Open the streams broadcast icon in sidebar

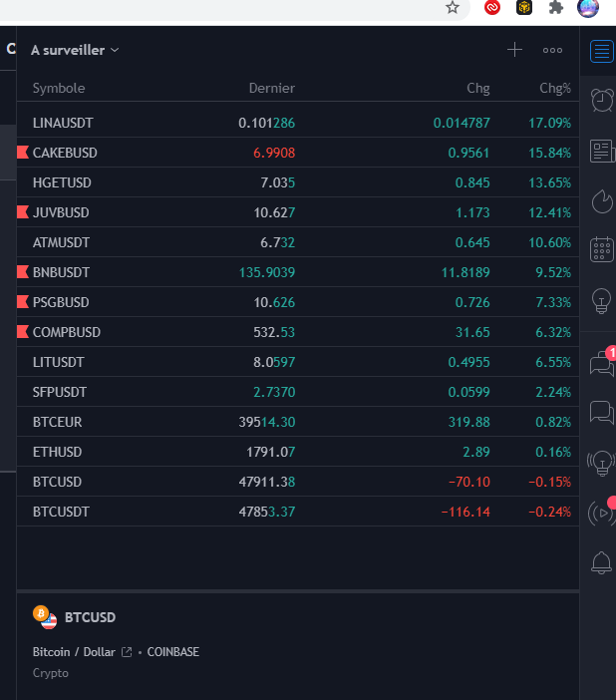[602, 513]
